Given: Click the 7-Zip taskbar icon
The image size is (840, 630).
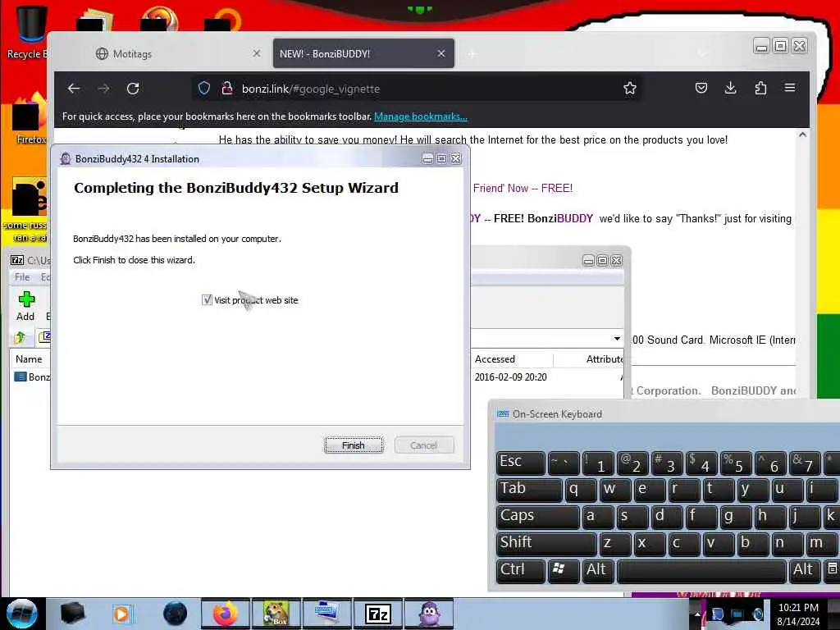Looking at the screenshot, I should (x=378, y=614).
